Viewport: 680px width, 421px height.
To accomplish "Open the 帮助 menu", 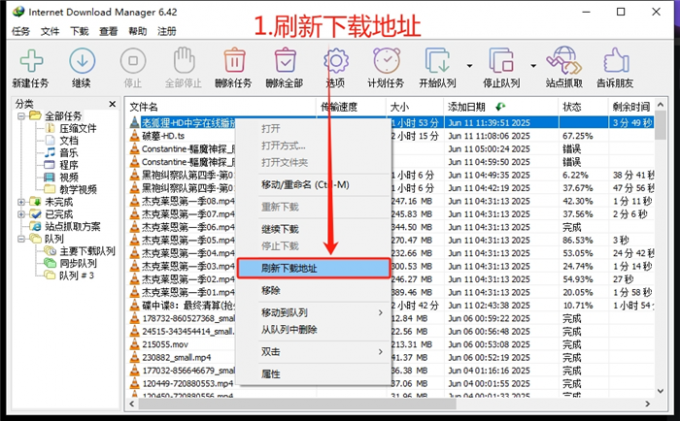I will pos(137,31).
